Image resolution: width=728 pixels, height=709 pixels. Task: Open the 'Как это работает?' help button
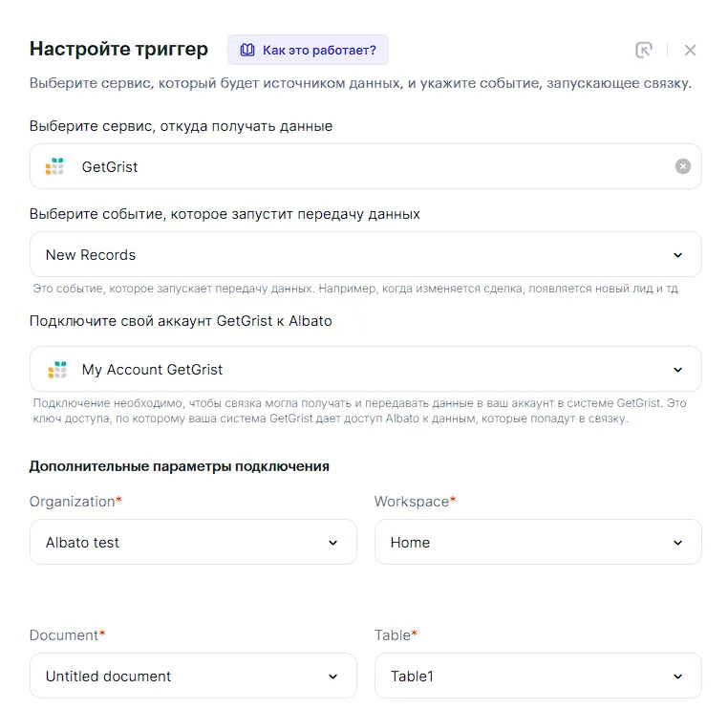[308, 50]
